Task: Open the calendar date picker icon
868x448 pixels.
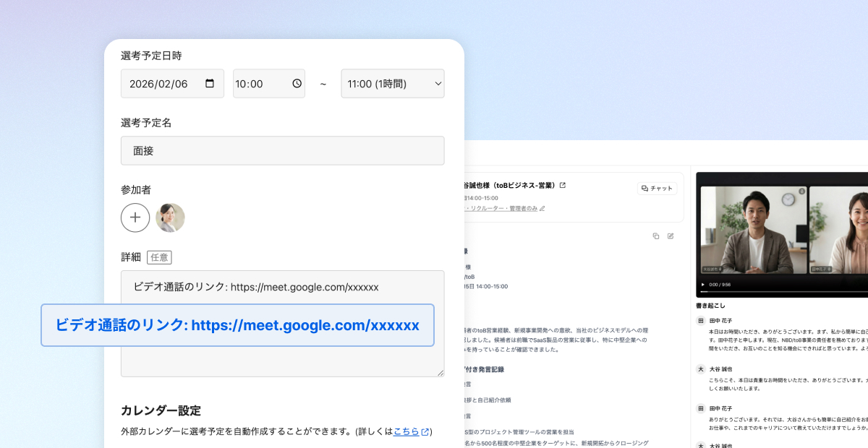Action: click(x=210, y=83)
